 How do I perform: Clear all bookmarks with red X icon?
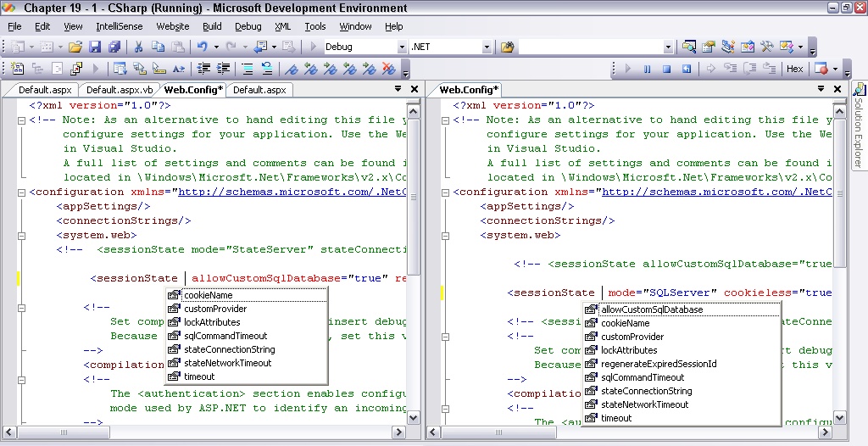pos(389,69)
